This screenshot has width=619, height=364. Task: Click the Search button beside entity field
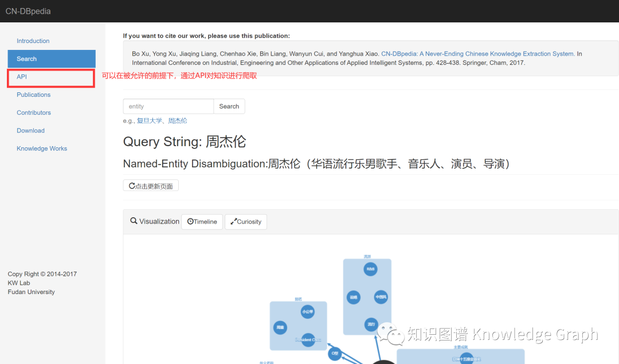tap(229, 106)
